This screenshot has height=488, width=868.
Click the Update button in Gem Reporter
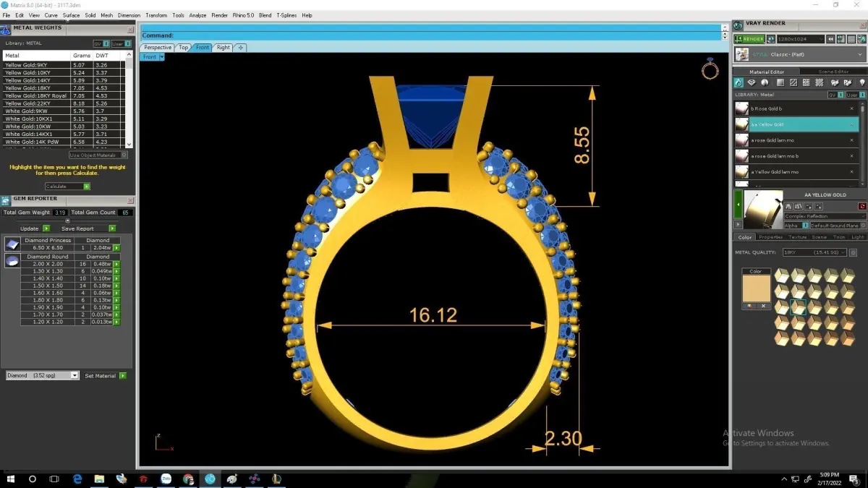[34, 228]
